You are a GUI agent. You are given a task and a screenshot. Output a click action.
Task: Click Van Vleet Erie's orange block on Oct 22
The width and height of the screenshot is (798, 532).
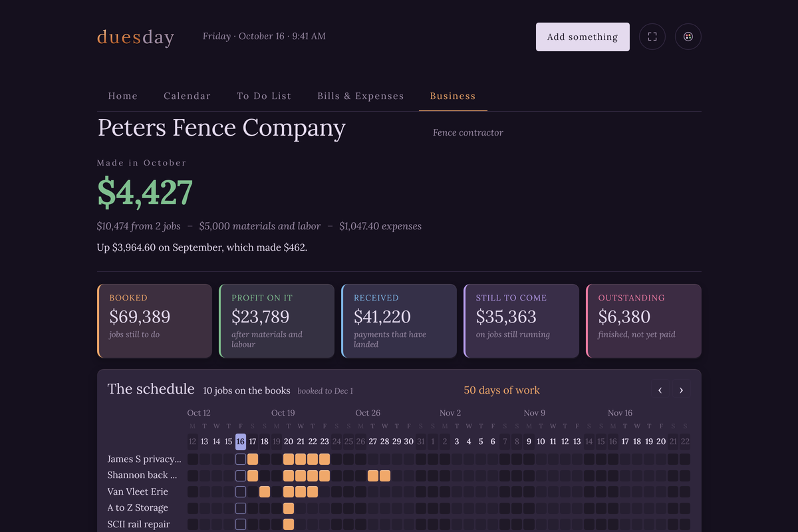point(313,491)
